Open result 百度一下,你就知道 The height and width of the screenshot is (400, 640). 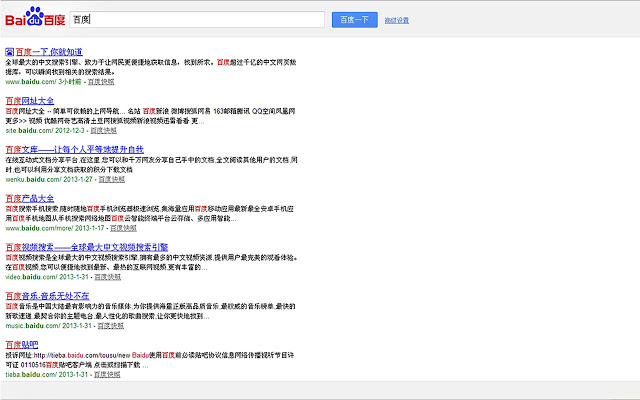49,52
